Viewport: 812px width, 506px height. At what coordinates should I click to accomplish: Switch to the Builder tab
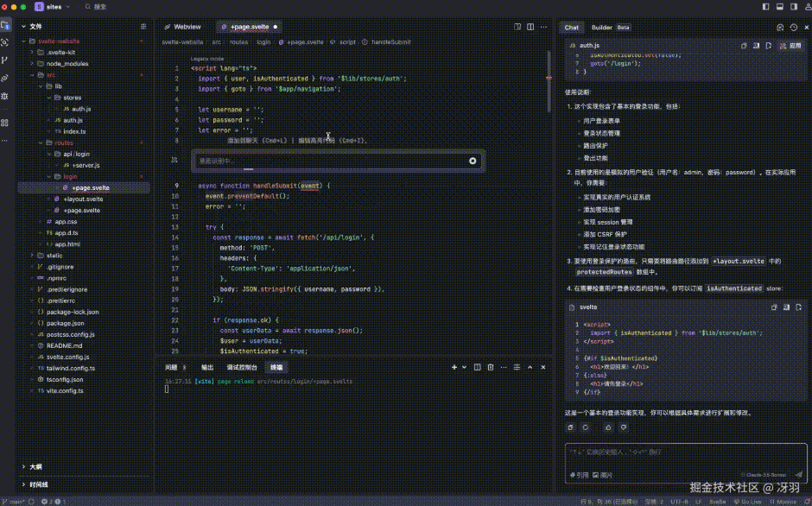click(602, 28)
